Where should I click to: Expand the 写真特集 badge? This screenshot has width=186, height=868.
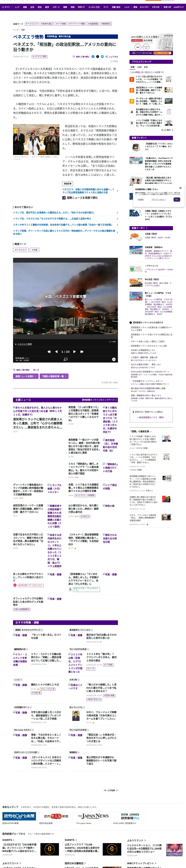coord(52,36)
